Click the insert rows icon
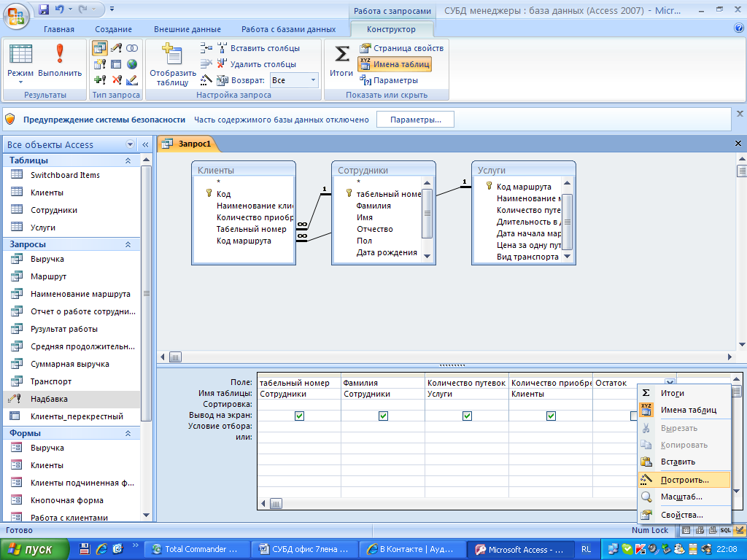 tap(206, 48)
